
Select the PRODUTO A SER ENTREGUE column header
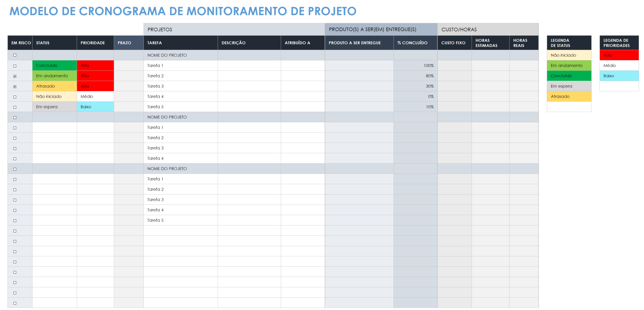coord(359,43)
